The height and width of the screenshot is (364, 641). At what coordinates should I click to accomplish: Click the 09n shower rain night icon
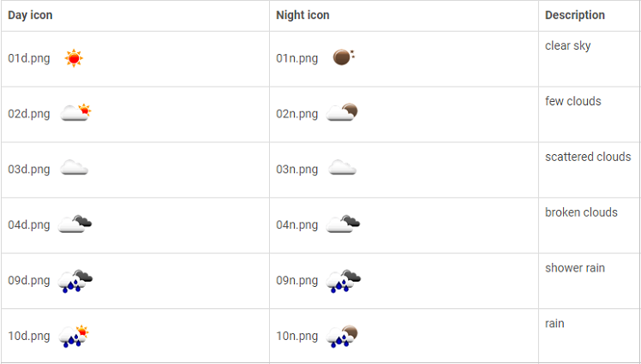coord(343,281)
